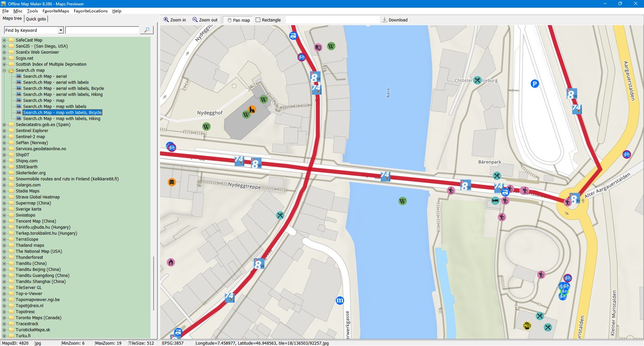Screen dimensions: 644x346
Task: Click the MaxZoom: 19 status entry
Action: coord(108,343)
